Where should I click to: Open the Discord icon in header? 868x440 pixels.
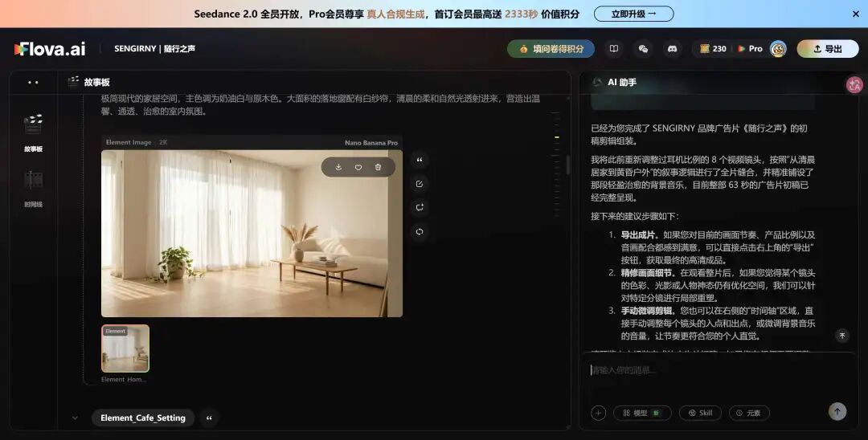672,49
